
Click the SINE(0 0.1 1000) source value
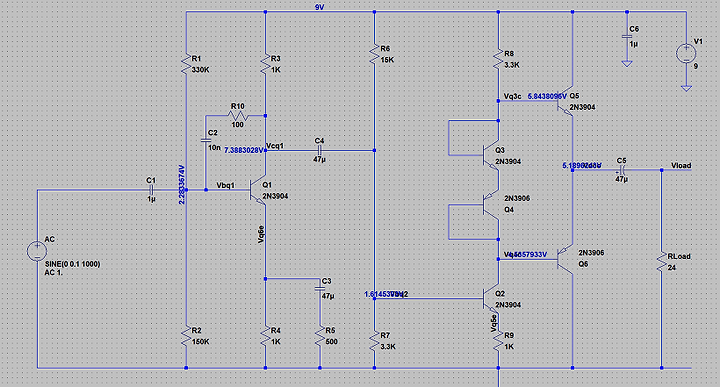(x=73, y=264)
